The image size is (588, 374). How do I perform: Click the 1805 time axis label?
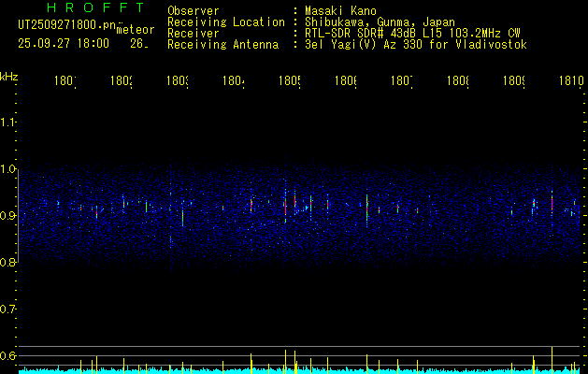[x=290, y=80]
